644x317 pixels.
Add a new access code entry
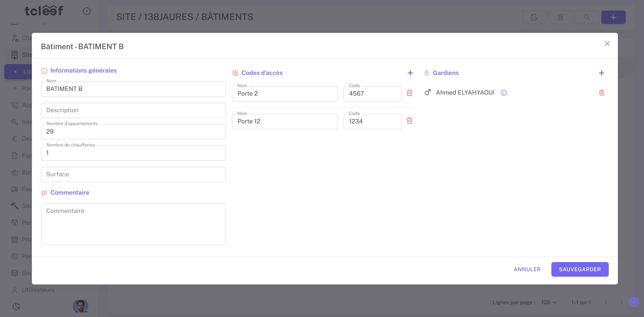tap(410, 73)
